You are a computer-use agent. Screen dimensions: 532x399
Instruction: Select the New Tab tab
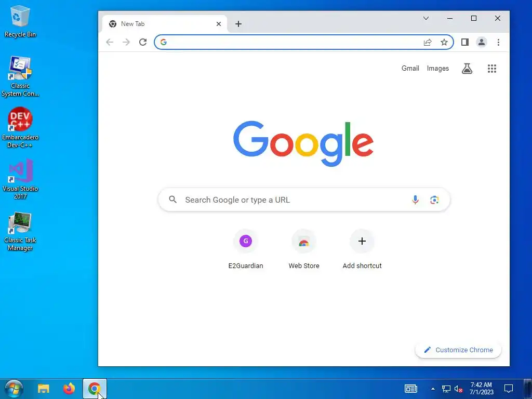pos(165,24)
